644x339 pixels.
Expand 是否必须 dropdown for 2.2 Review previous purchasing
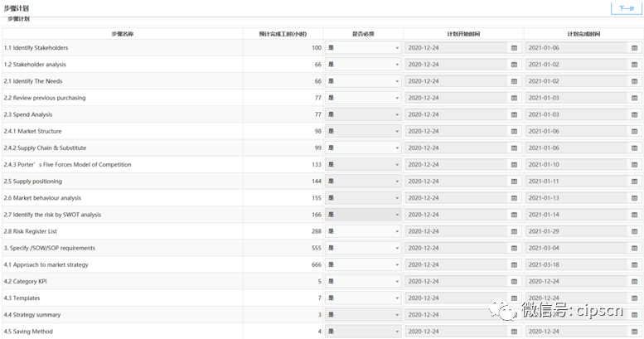[363, 98]
